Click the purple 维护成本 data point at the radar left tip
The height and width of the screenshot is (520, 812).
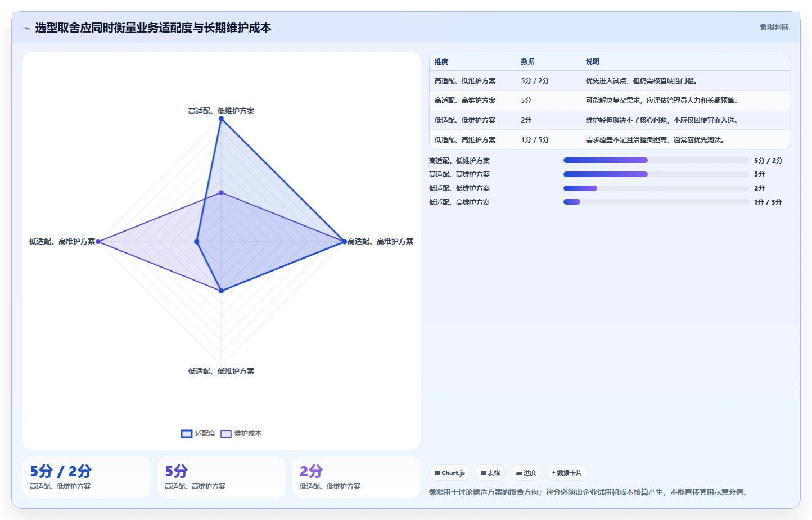pos(98,242)
